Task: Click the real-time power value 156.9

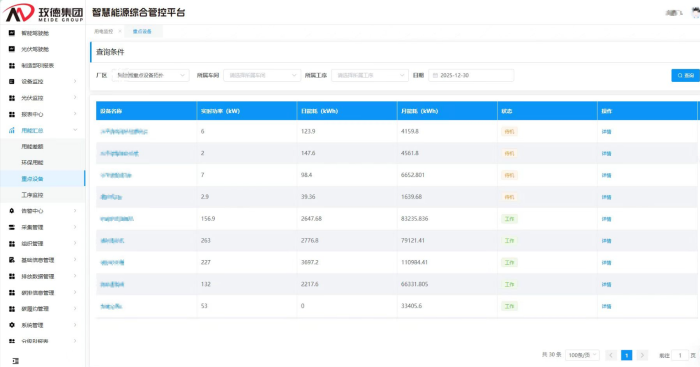Action: tap(208, 219)
